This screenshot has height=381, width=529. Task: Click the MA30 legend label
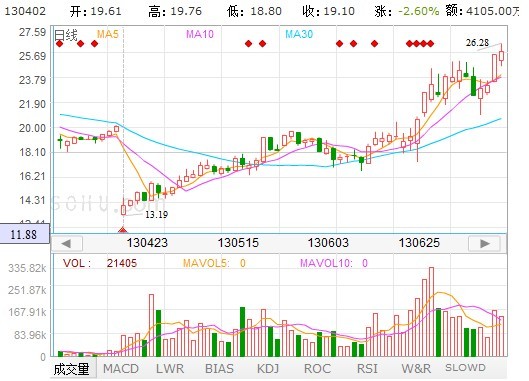(x=299, y=34)
